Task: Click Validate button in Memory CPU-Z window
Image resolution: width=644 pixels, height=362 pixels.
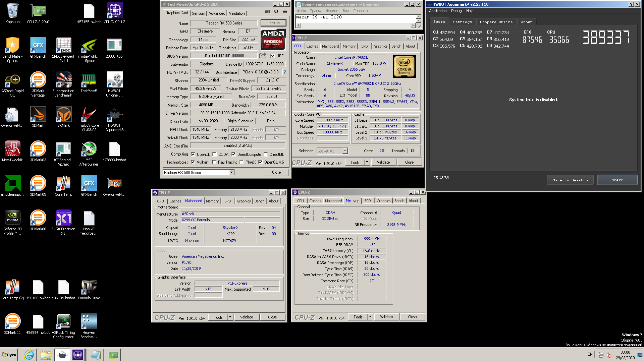Action: 386,317
